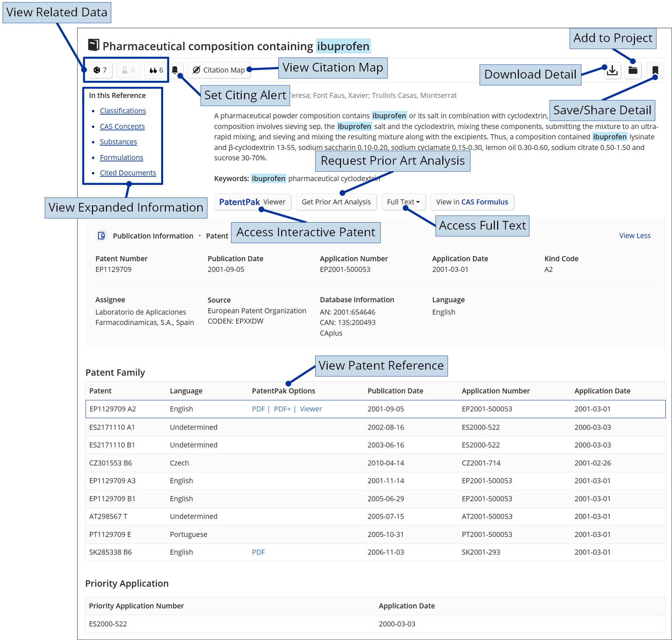Screen dimensions: 672x640
Task: Launch the PatentPak Viewer
Action: pos(252,202)
